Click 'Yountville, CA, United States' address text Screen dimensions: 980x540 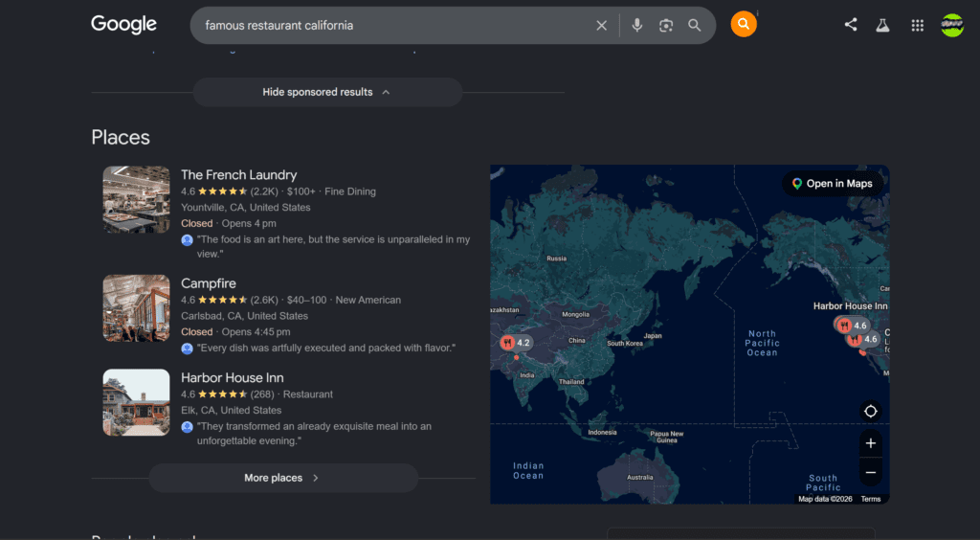tap(246, 208)
